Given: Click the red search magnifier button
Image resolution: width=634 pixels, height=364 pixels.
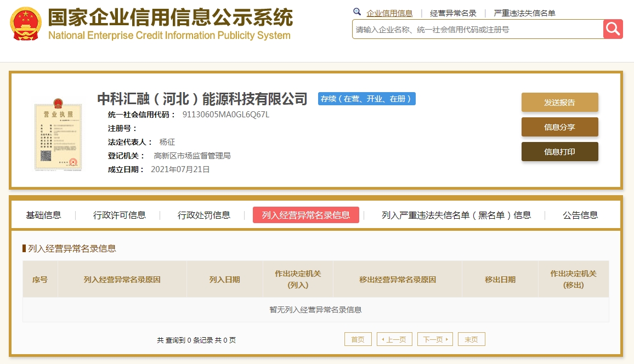Looking at the screenshot, I should (x=613, y=29).
